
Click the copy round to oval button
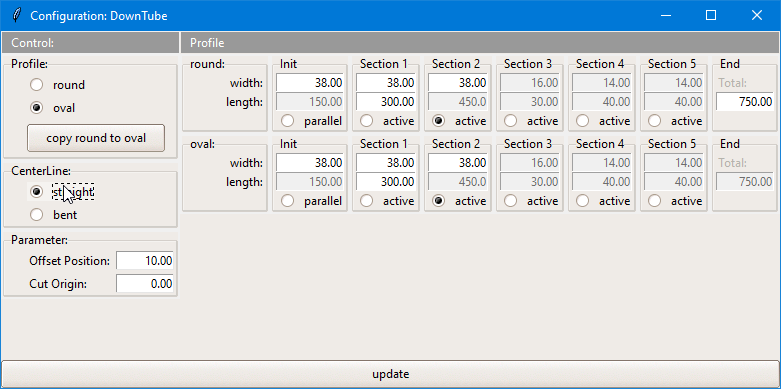96,138
